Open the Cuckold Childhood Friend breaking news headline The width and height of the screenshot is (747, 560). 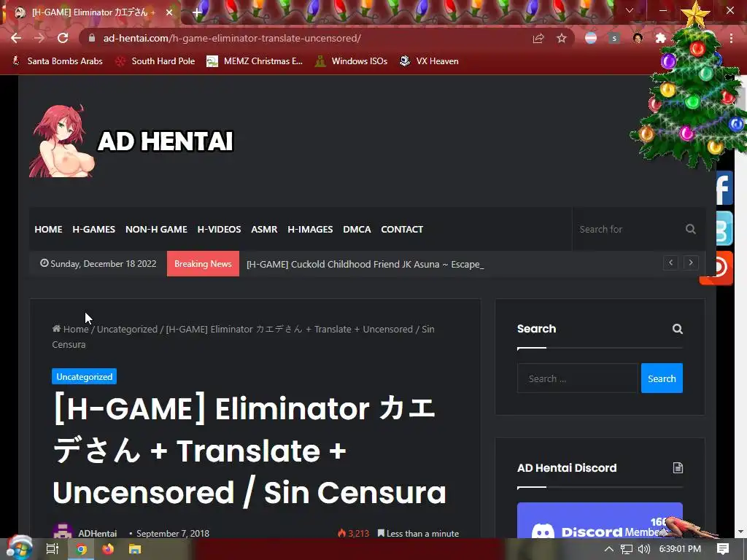point(365,264)
